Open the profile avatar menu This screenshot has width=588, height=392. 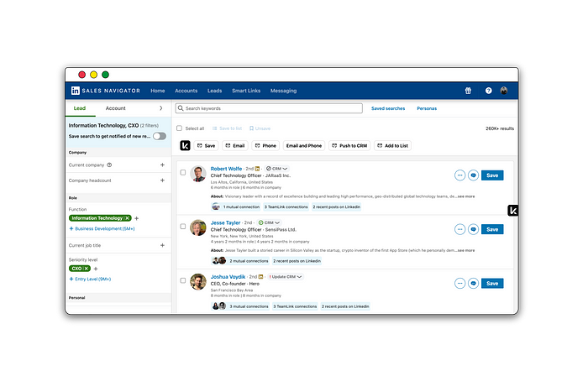pyautogui.click(x=504, y=91)
